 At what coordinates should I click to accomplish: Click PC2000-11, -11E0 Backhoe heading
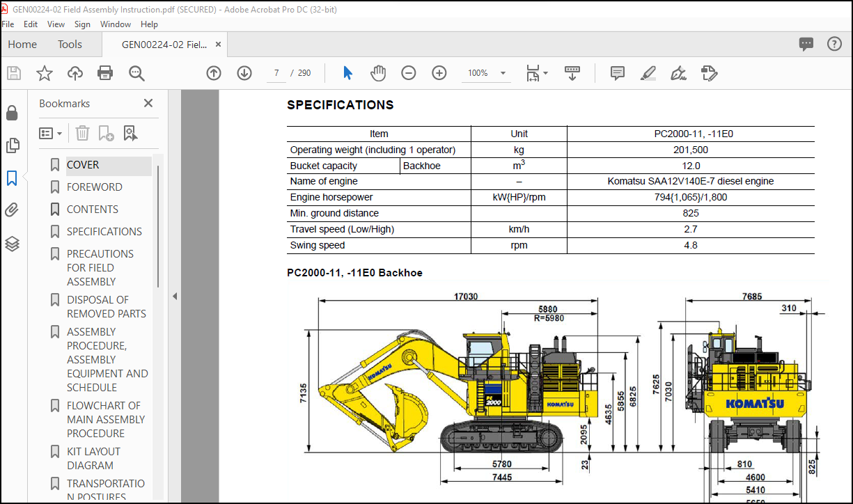tap(354, 273)
